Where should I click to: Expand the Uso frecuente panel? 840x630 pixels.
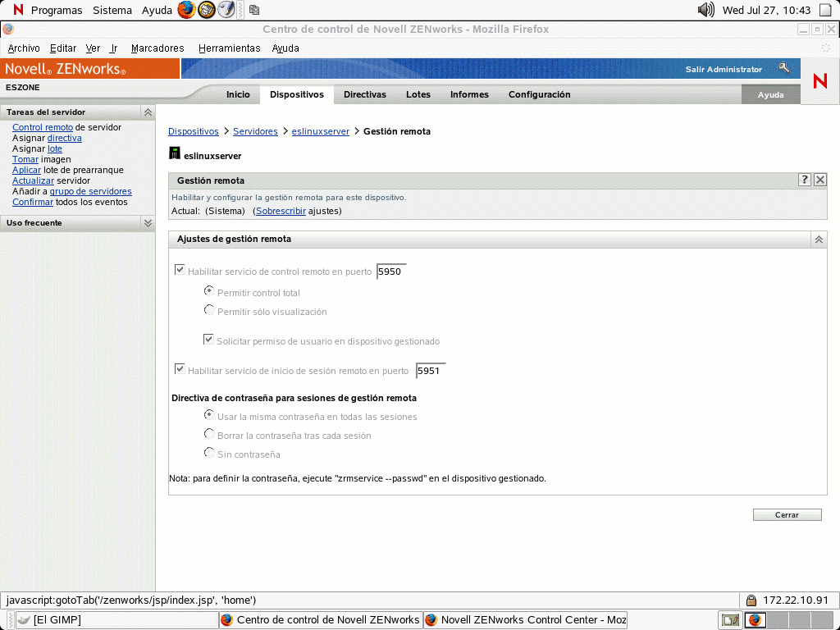(148, 223)
